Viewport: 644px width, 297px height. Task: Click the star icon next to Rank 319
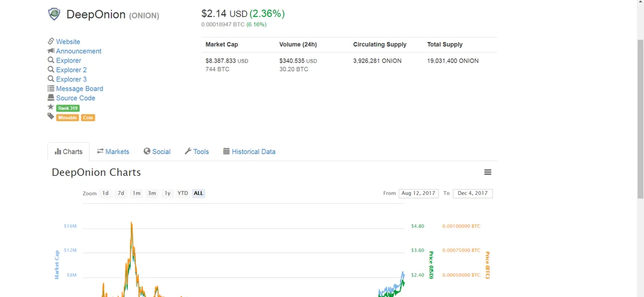[x=51, y=107]
